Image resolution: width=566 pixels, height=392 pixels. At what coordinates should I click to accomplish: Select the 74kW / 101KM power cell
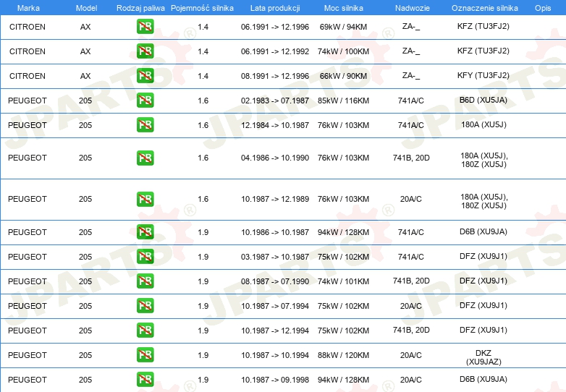coord(343,281)
